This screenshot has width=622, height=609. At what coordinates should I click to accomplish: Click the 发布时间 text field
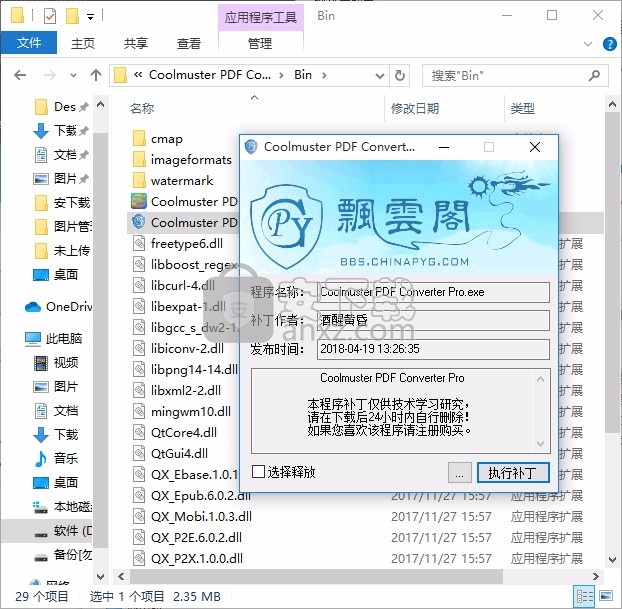tap(433, 349)
